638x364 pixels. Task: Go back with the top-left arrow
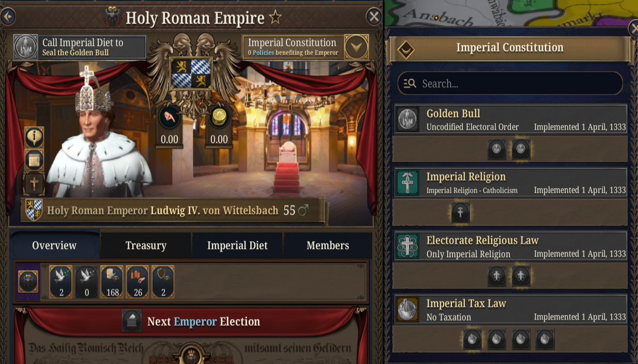pos(7,17)
